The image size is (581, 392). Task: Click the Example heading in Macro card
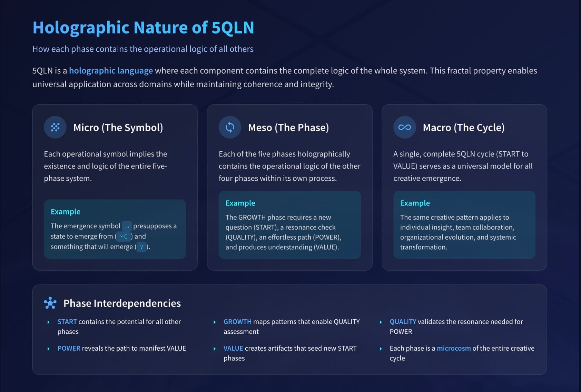tap(415, 203)
